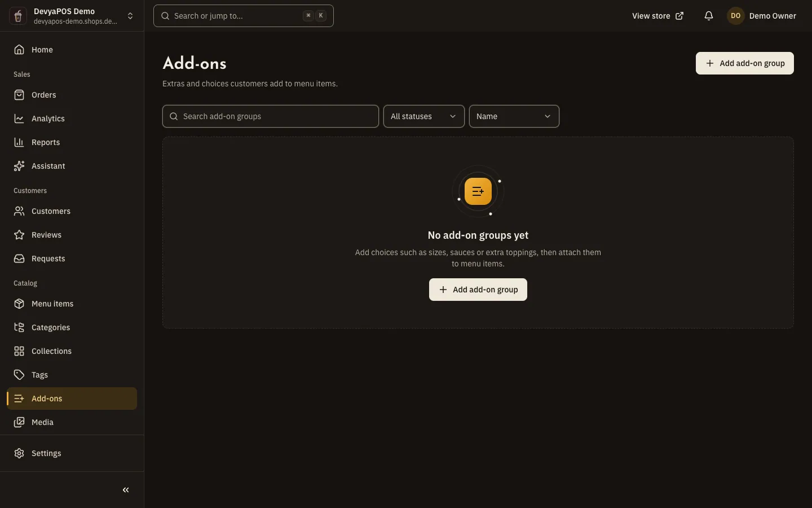
Task: Open the Orders bag icon
Action: point(19,95)
